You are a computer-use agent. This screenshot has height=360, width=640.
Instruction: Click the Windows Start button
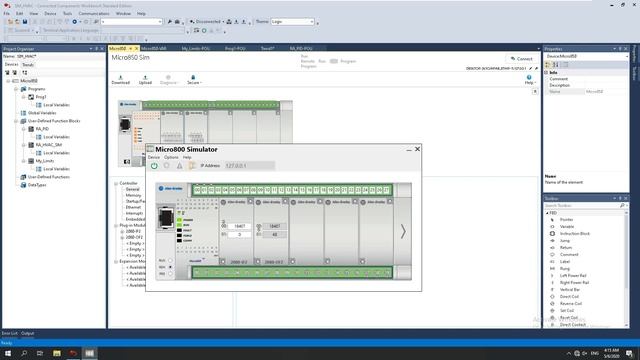(x=8, y=353)
